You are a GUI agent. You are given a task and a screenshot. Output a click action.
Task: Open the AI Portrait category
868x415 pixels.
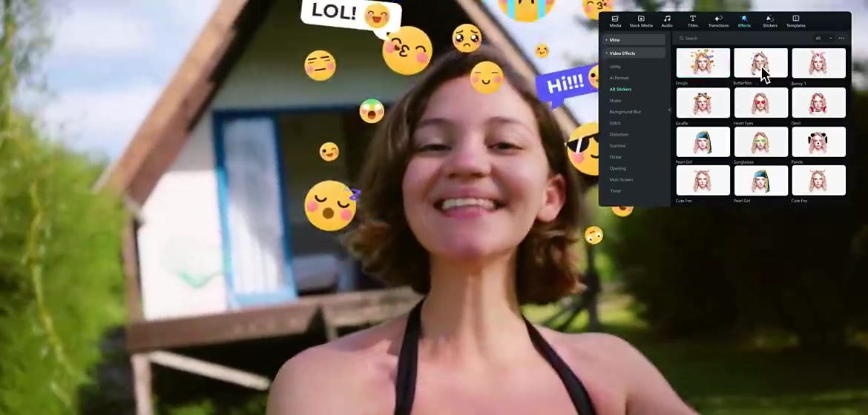click(619, 78)
